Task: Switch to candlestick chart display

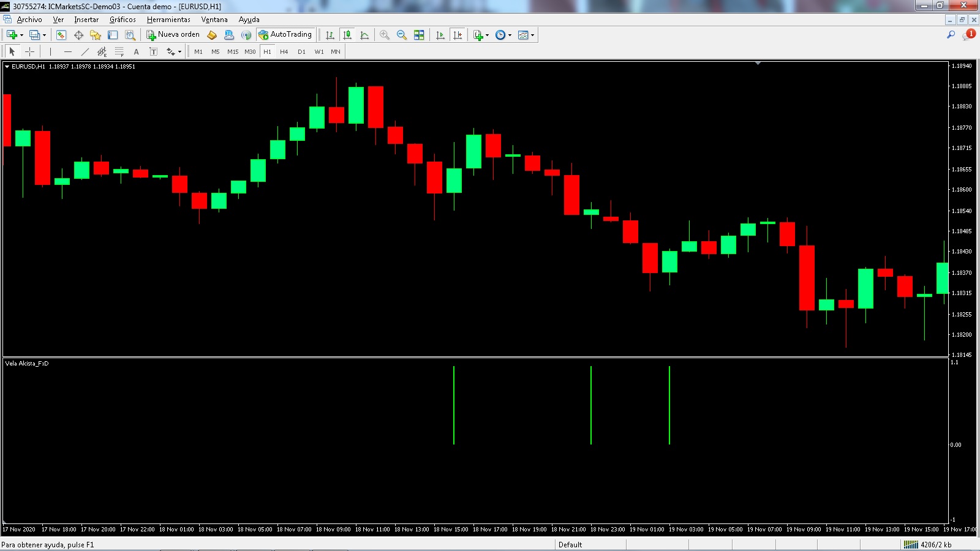Action: pyautogui.click(x=347, y=35)
